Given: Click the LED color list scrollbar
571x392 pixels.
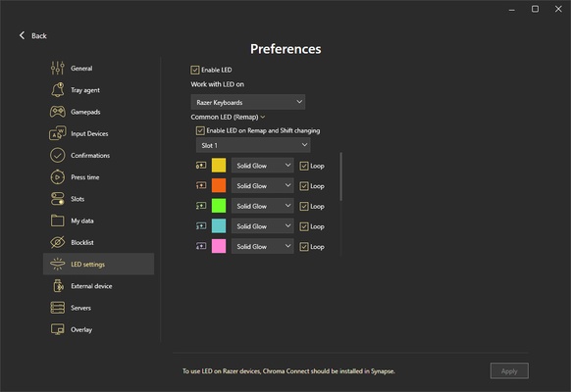Looking at the screenshot, I should tap(340, 176).
